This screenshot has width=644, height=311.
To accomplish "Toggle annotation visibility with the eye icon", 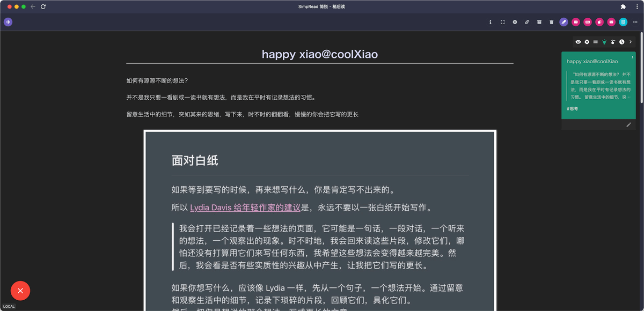I will (578, 42).
